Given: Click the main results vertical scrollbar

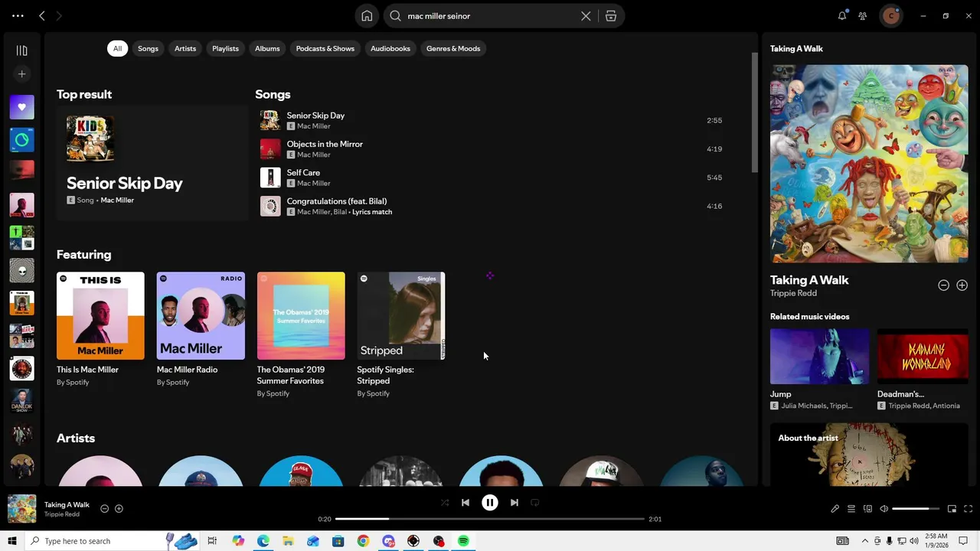Looking at the screenshot, I should [x=754, y=112].
